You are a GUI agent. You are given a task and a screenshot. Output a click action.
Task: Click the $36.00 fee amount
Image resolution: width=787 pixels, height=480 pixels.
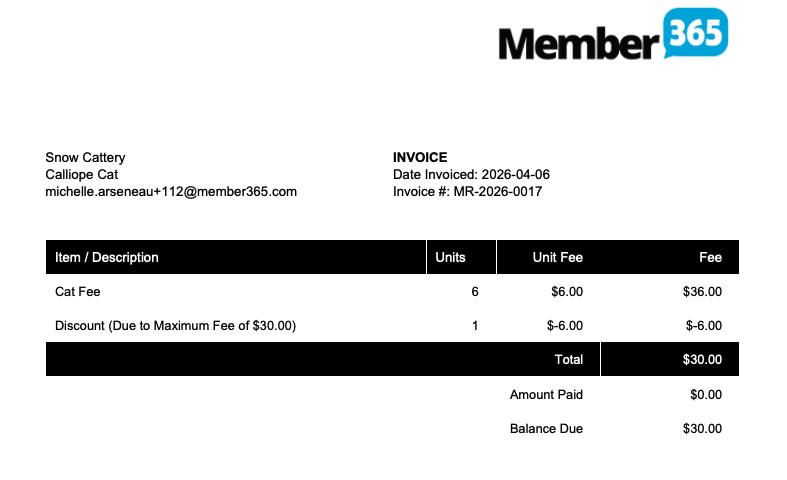click(x=702, y=292)
